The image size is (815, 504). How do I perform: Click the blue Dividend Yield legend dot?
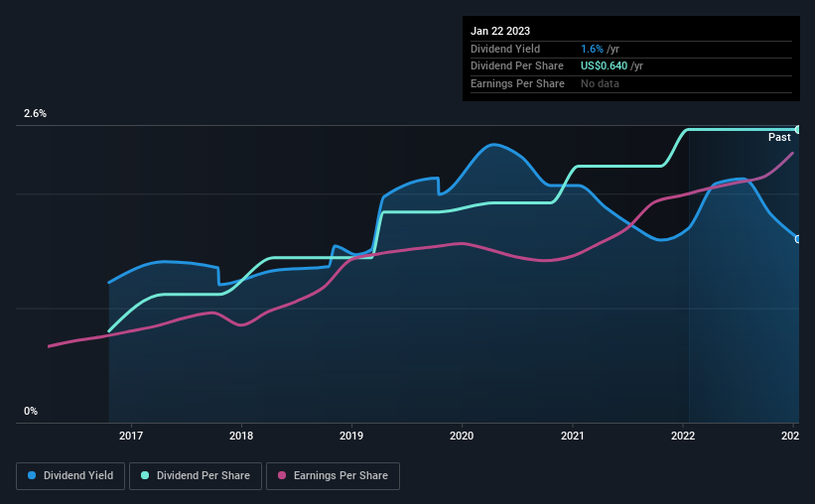pos(32,475)
